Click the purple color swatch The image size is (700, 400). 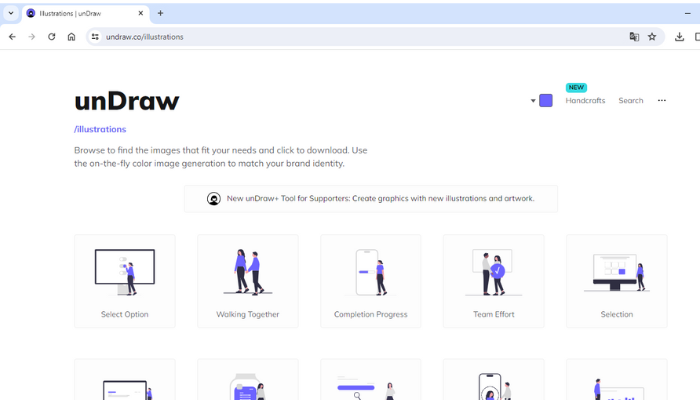coord(546,100)
